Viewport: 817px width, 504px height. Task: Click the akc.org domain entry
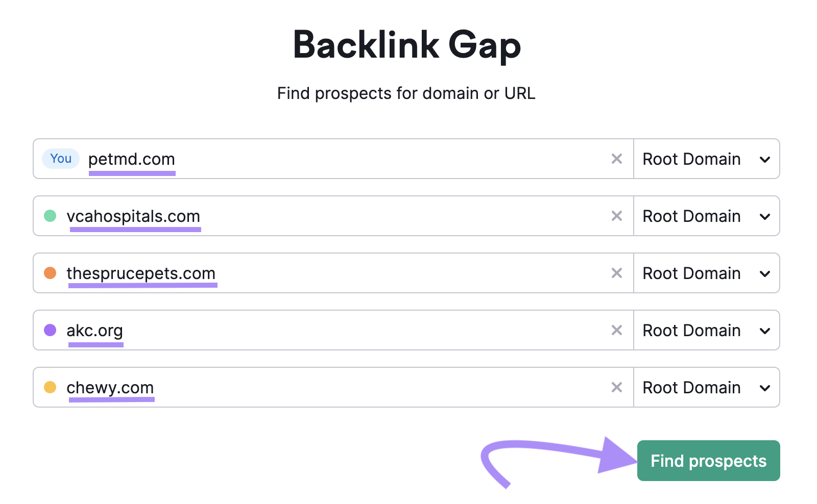click(x=95, y=331)
